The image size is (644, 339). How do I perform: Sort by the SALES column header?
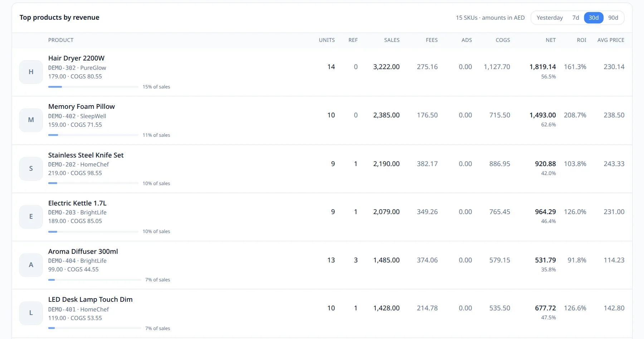click(392, 40)
